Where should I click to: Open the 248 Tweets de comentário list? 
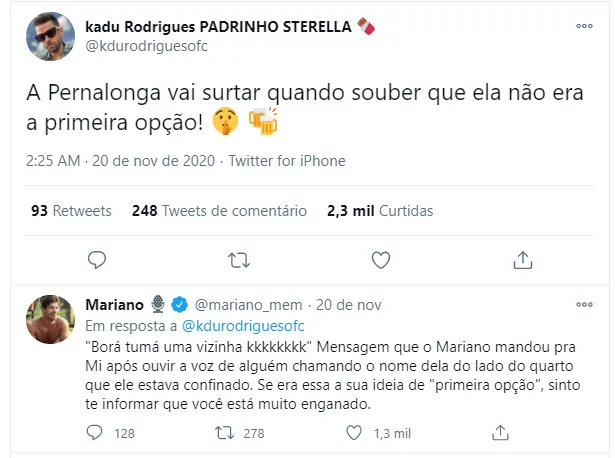coord(218,211)
